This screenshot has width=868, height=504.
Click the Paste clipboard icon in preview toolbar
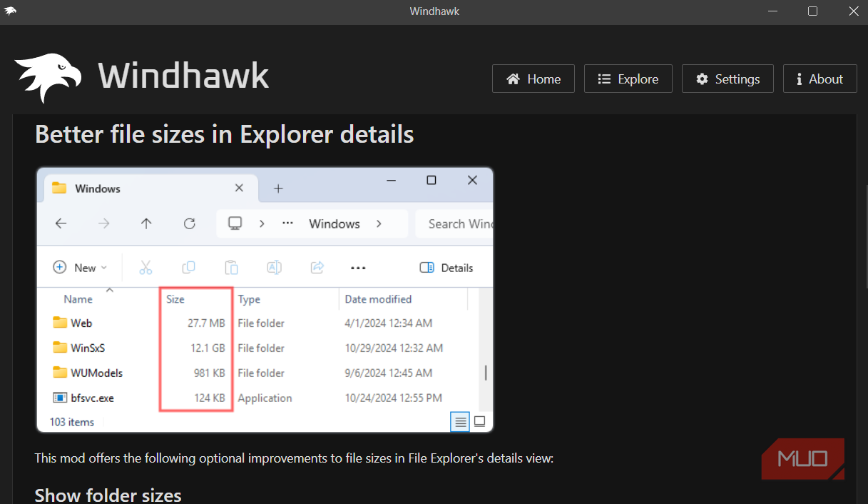pos(231,268)
